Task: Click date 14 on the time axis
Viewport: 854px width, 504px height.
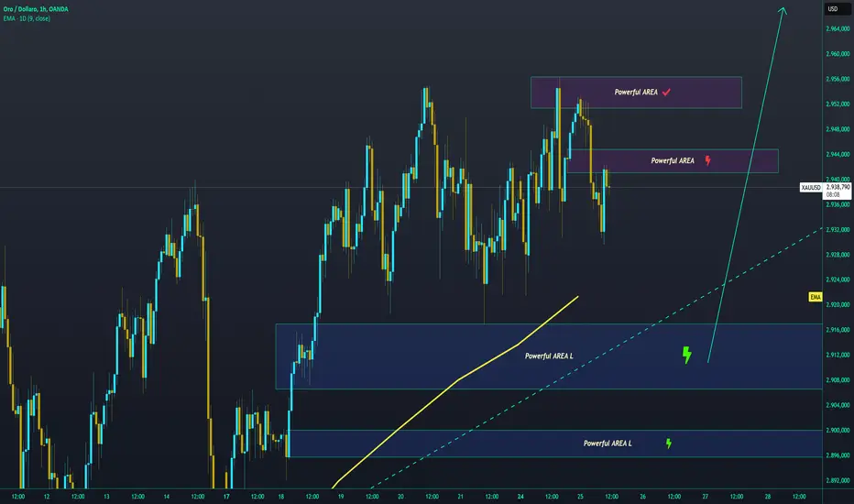Action: [166, 497]
